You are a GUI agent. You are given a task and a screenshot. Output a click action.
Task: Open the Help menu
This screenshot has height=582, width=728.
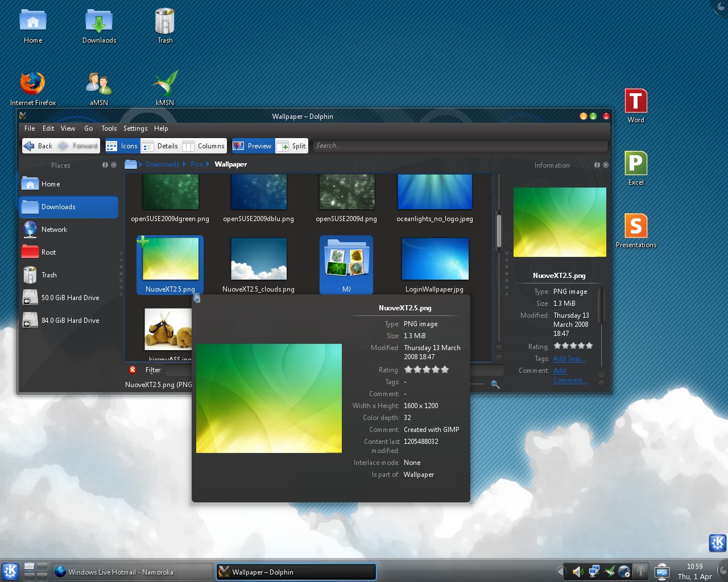click(x=162, y=128)
